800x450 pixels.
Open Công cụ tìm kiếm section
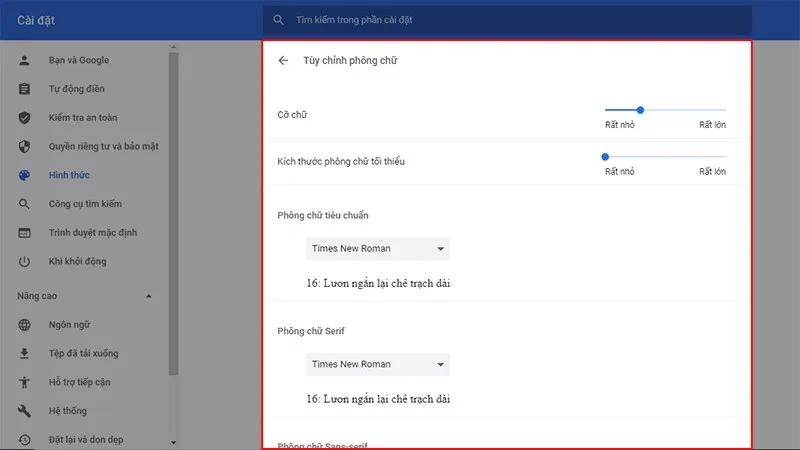pyautogui.click(x=85, y=204)
